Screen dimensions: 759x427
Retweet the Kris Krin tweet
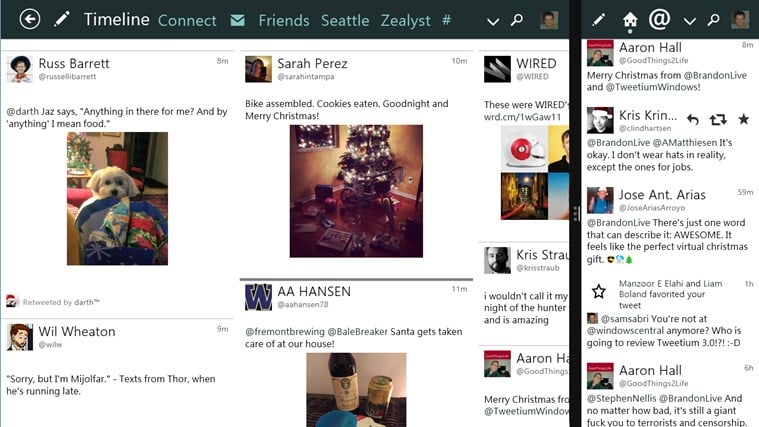(718, 119)
